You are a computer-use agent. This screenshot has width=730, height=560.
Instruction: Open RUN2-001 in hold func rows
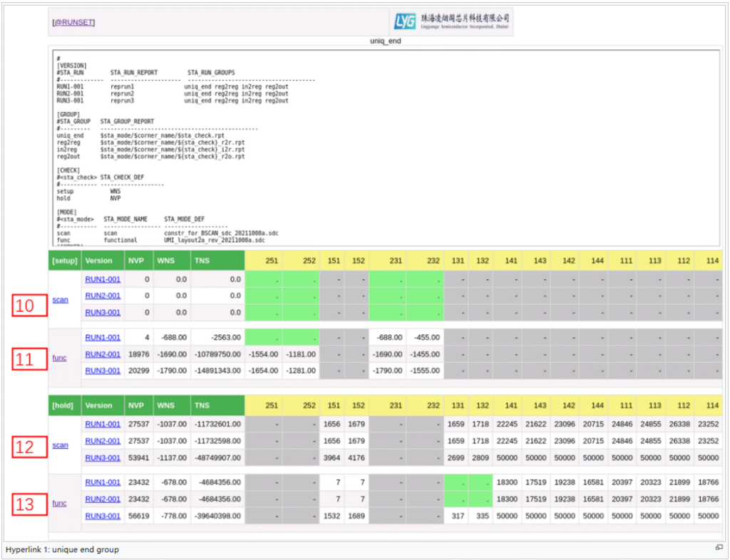click(103, 499)
